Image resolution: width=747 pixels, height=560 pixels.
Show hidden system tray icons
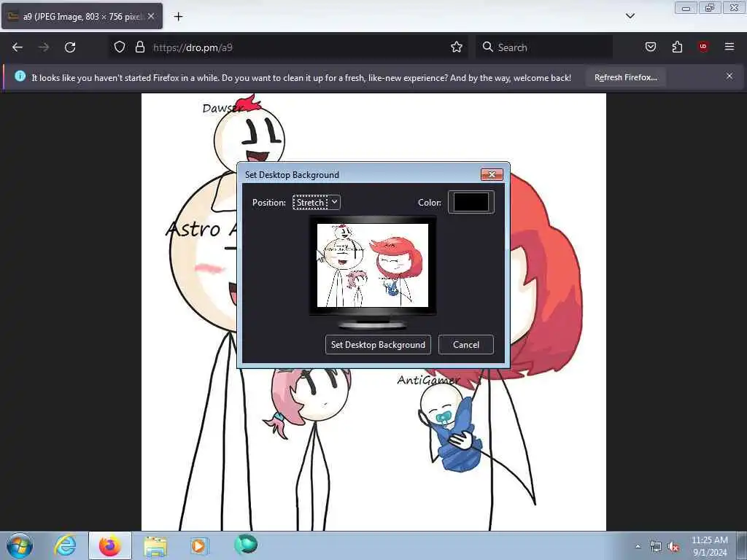pyautogui.click(x=638, y=546)
